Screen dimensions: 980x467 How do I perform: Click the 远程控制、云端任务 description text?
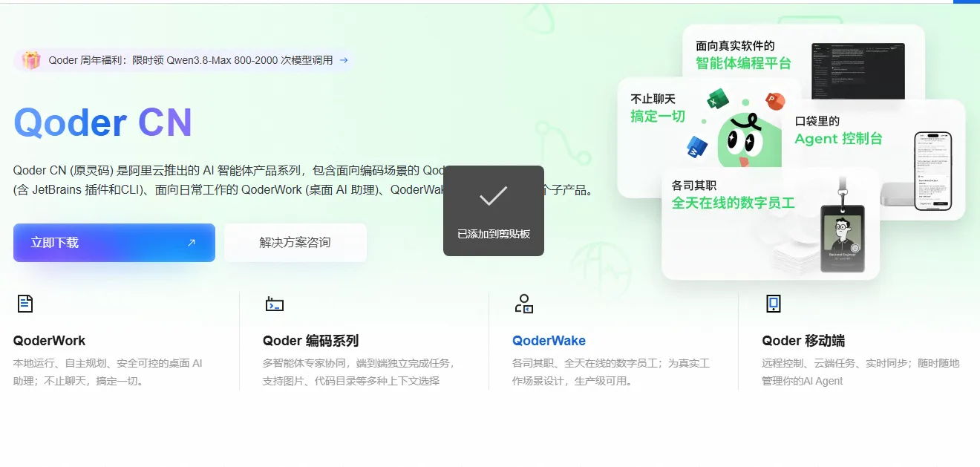pos(860,372)
